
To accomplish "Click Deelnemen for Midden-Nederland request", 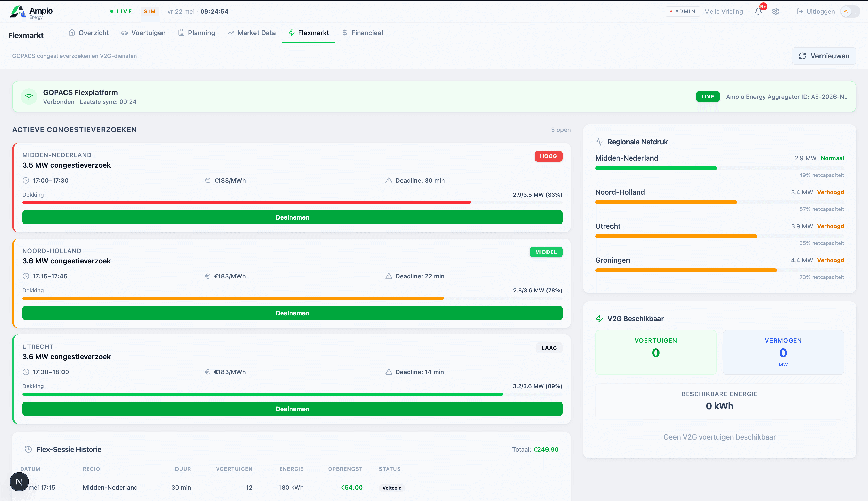I will (x=292, y=217).
